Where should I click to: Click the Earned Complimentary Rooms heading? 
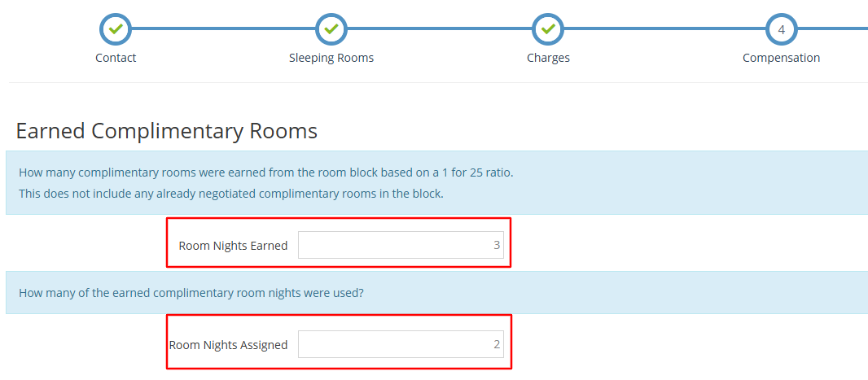pyautogui.click(x=166, y=131)
